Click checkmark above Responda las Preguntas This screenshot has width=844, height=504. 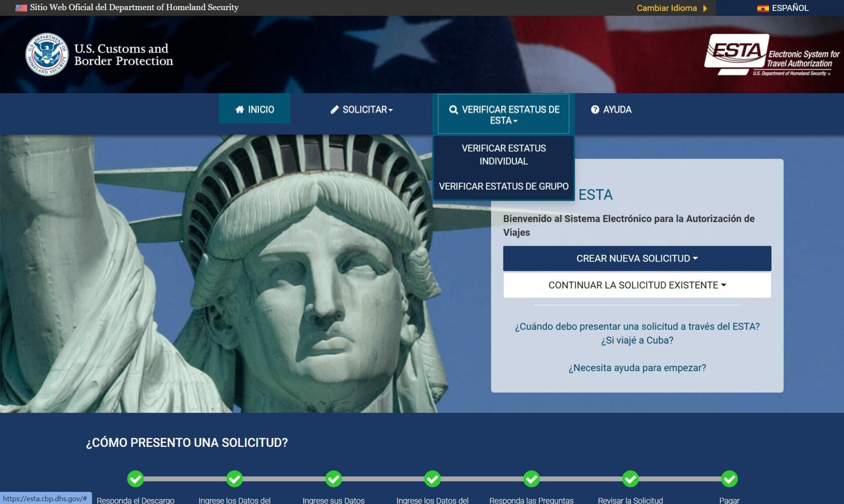(x=531, y=479)
